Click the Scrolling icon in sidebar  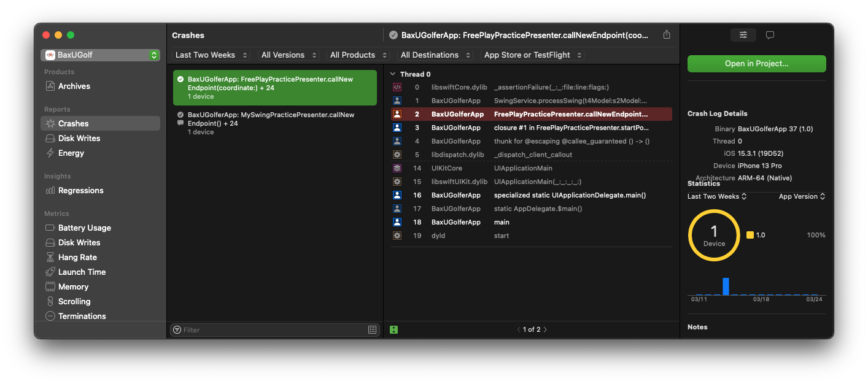pyautogui.click(x=50, y=301)
